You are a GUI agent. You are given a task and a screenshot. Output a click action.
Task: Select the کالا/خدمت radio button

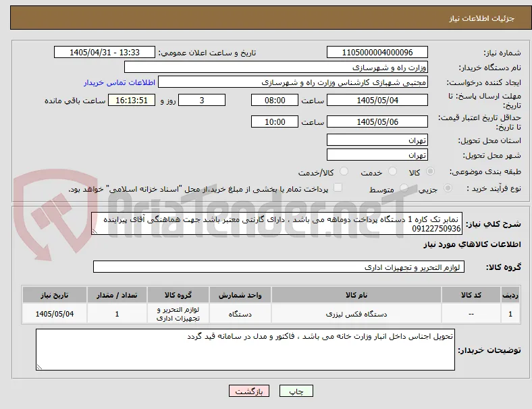344,171
